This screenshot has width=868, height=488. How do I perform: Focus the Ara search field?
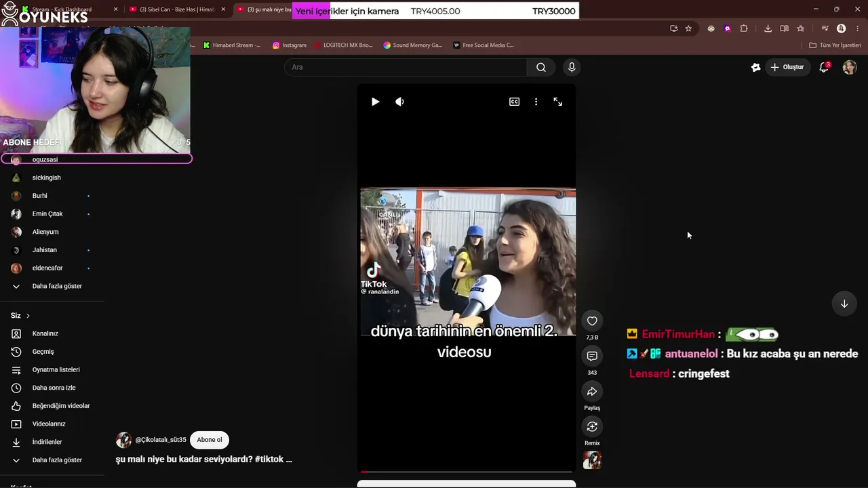[406, 67]
